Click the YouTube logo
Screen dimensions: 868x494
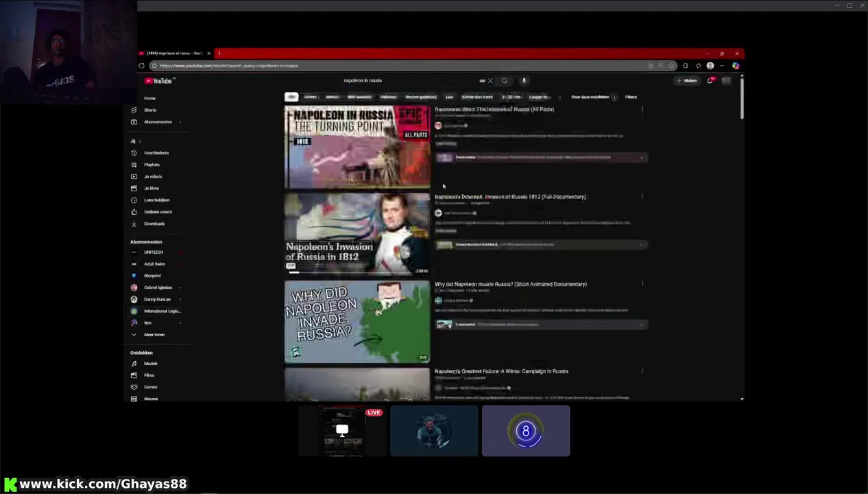click(158, 81)
